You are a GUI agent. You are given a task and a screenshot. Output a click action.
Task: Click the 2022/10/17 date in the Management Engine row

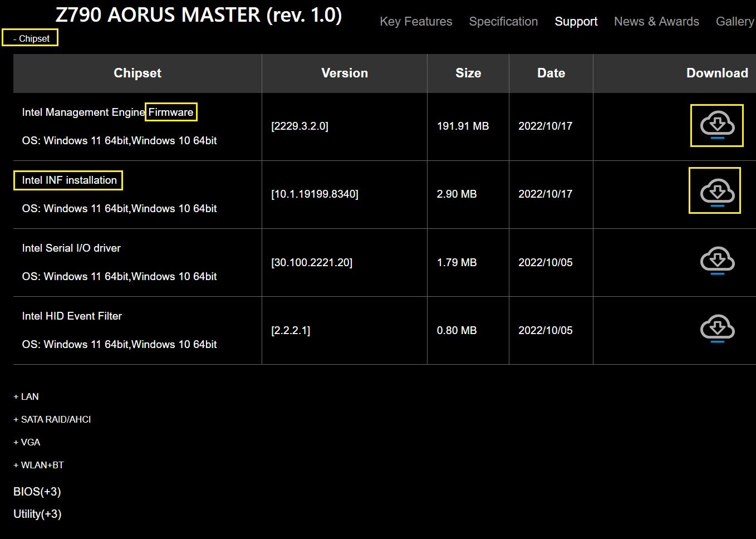[545, 126]
